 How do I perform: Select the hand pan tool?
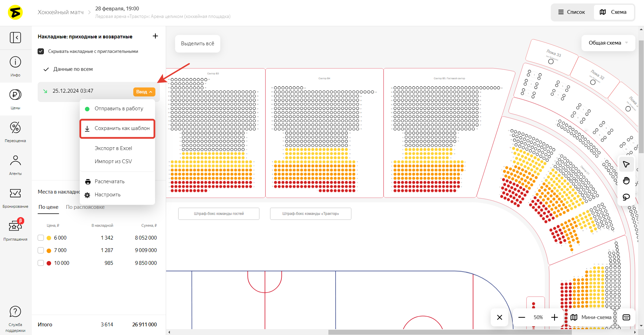coord(626,181)
